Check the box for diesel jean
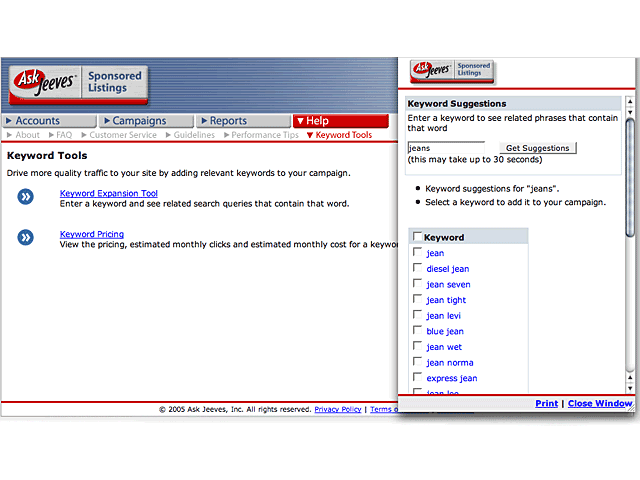The image size is (640, 480). point(417,268)
